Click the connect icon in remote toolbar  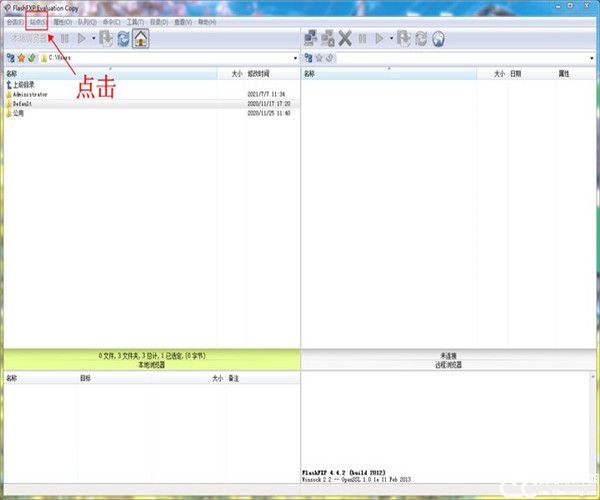point(310,39)
